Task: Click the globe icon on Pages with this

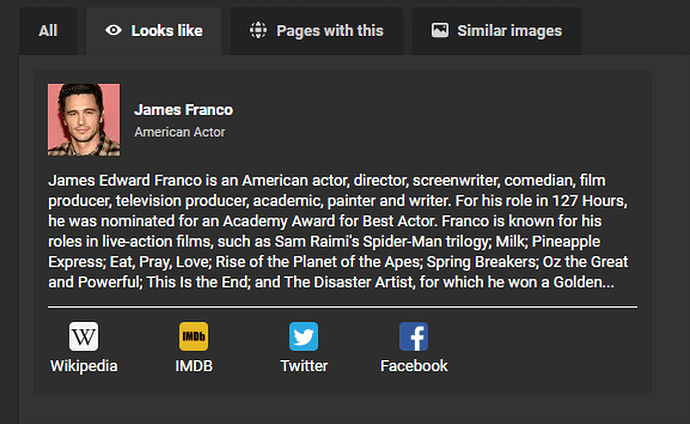Action: [258, 30]
